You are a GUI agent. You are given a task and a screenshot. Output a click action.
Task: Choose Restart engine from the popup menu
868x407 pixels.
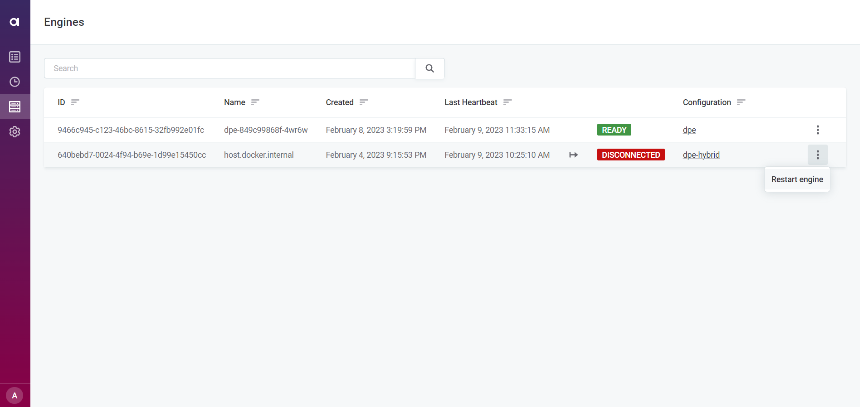(797, 179)
